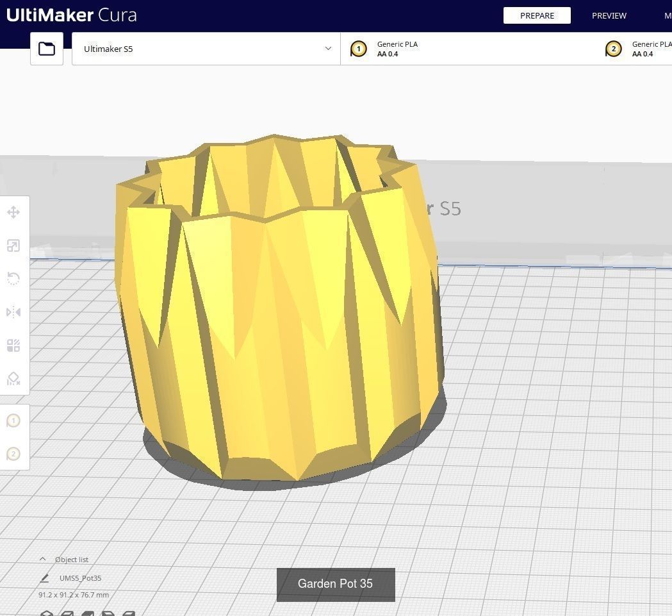This screenshot has width=672, height=616.
Task: Assign extruder 1 in left toolbar
Action: (13, 420)
